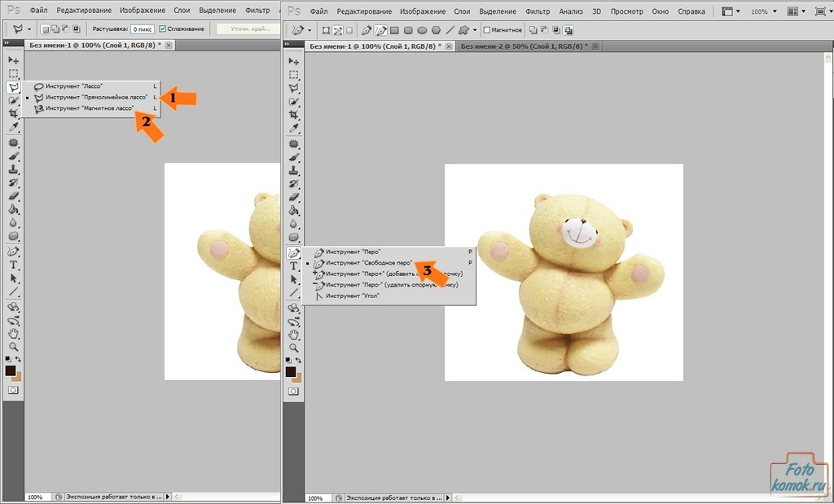834x504 pixels.
Task: Select the Zoom tool in left toolbar
Action: 13,346
